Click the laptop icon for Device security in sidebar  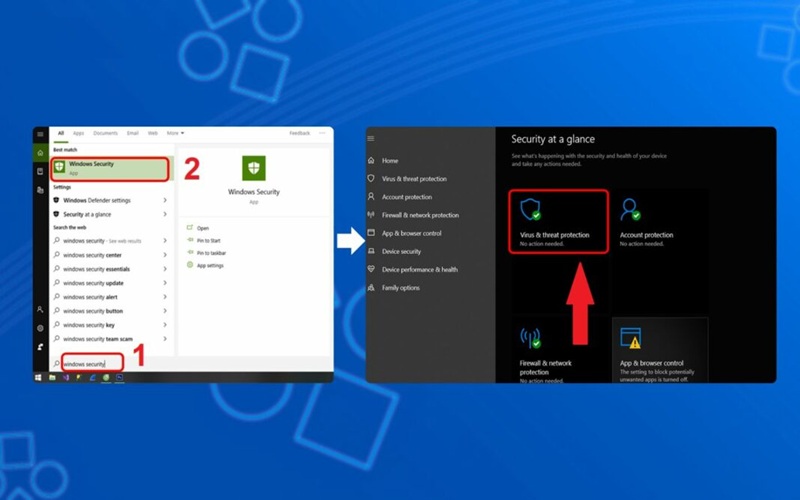371,251
